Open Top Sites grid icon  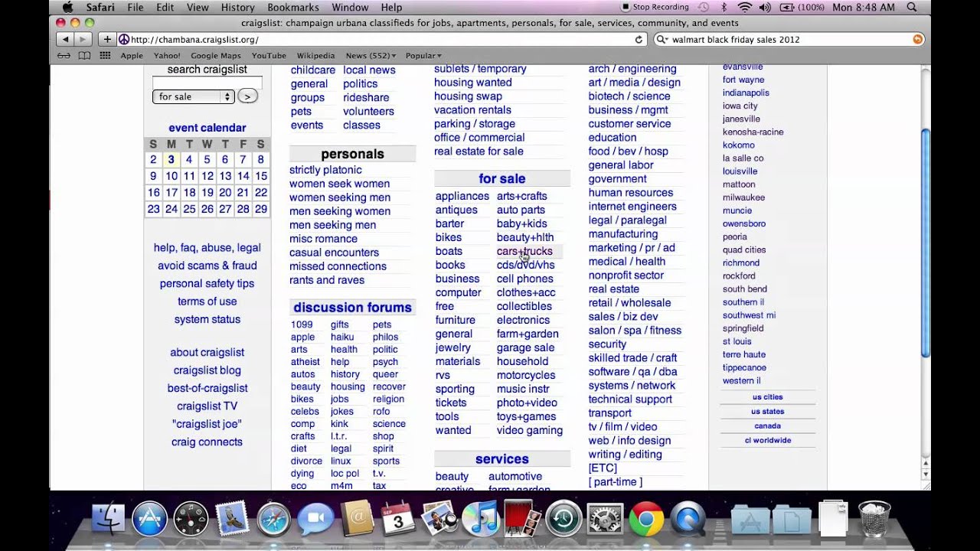tap(105, 55)
